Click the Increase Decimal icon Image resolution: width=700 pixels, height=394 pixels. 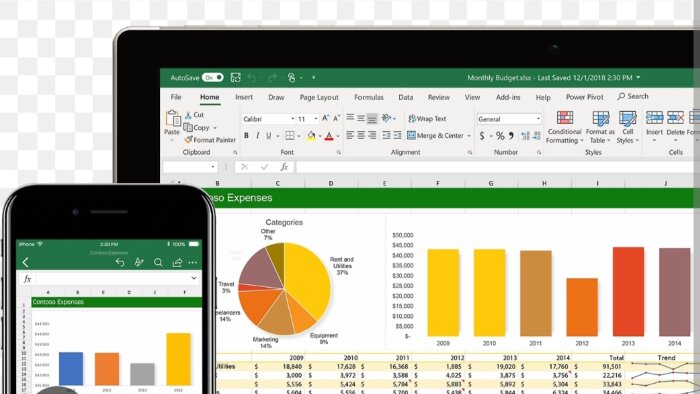tap(525, 136)
